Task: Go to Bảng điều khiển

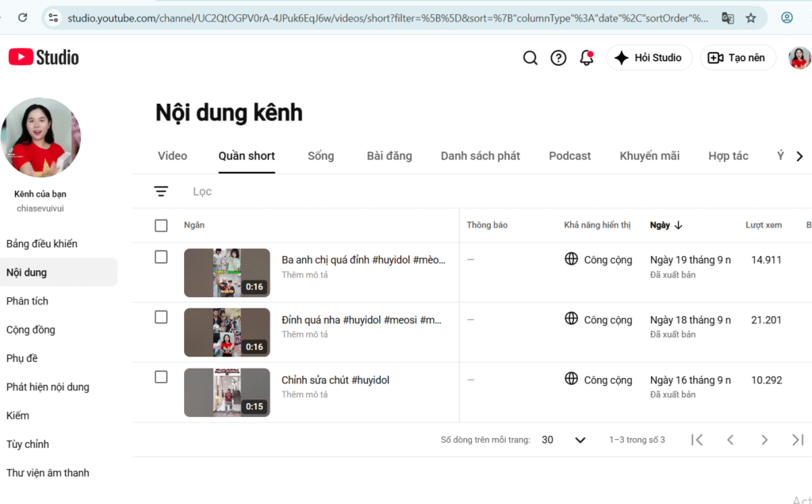Action: pos(42,244)
